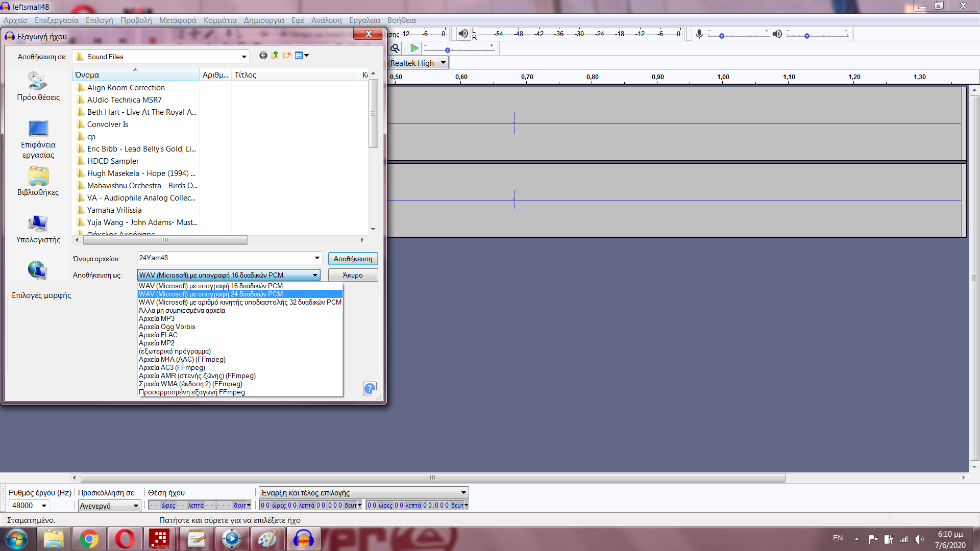Open Opera browser from taskbar
The height and width of the screenshot is (551, 980).
pyautogui.click(x=125, y=539)
